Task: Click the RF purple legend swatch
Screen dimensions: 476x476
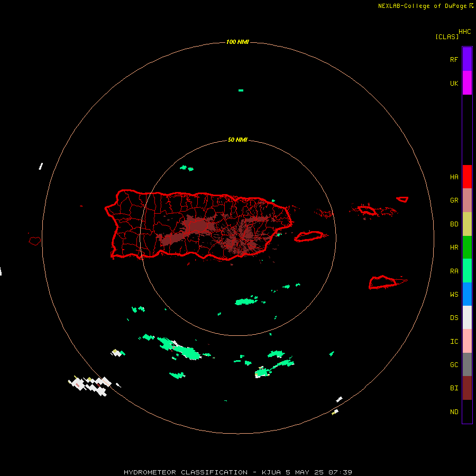Action: coord(467,59)
